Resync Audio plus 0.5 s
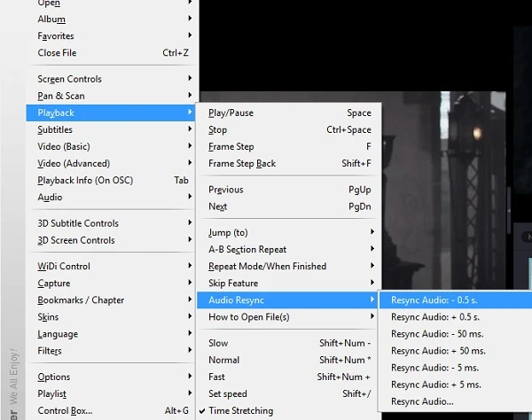 456,317
